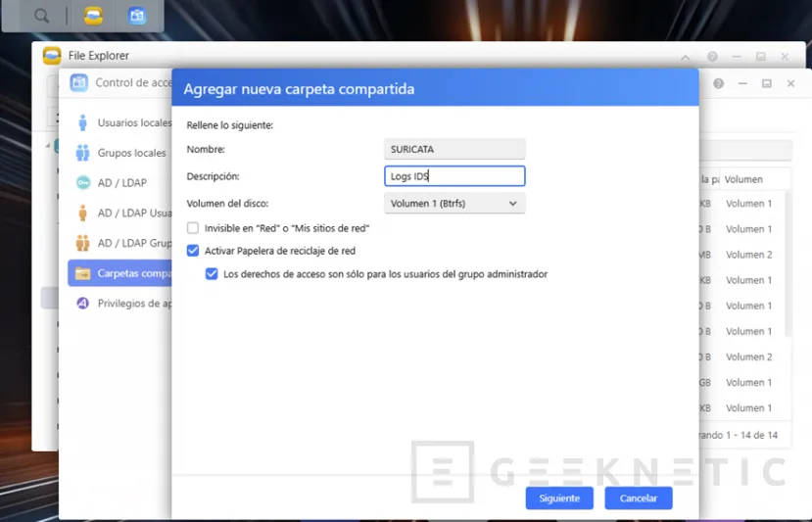Image resolution: width=812 pixels, height=522 pixels.
Task: Select the Usuarios locales sidebar icon
Action: [x=82, y=123]
